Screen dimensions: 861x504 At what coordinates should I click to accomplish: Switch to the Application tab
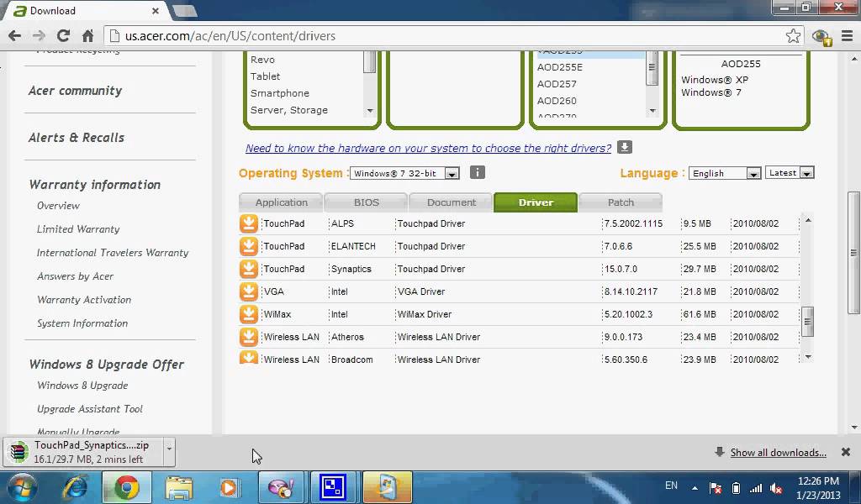(x=281, y=202)
